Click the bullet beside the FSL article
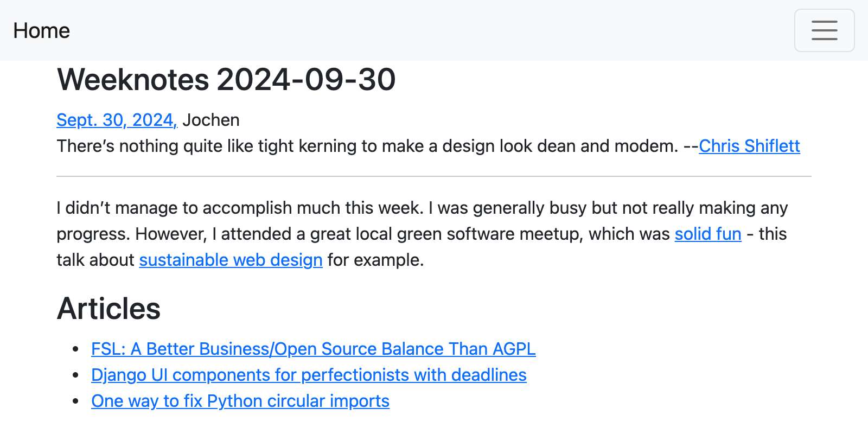The width and height of the screenshot is (868, 434). click(x=76, y=349)
